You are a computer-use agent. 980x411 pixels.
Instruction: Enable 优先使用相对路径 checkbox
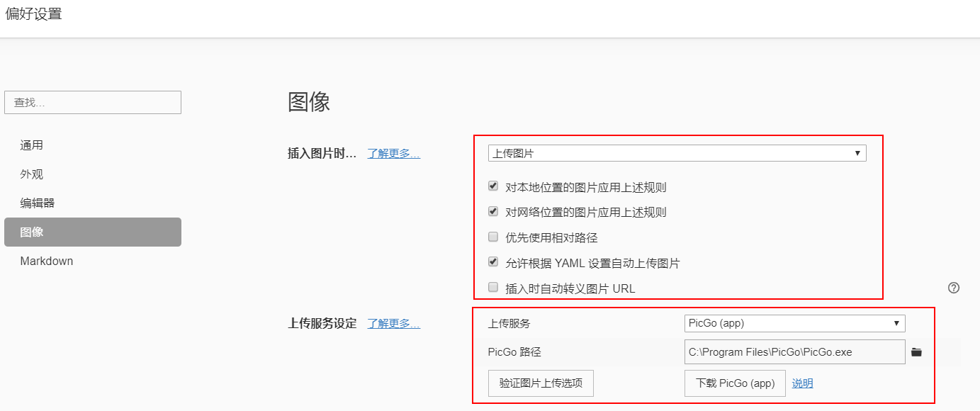[x=493, y=237]
